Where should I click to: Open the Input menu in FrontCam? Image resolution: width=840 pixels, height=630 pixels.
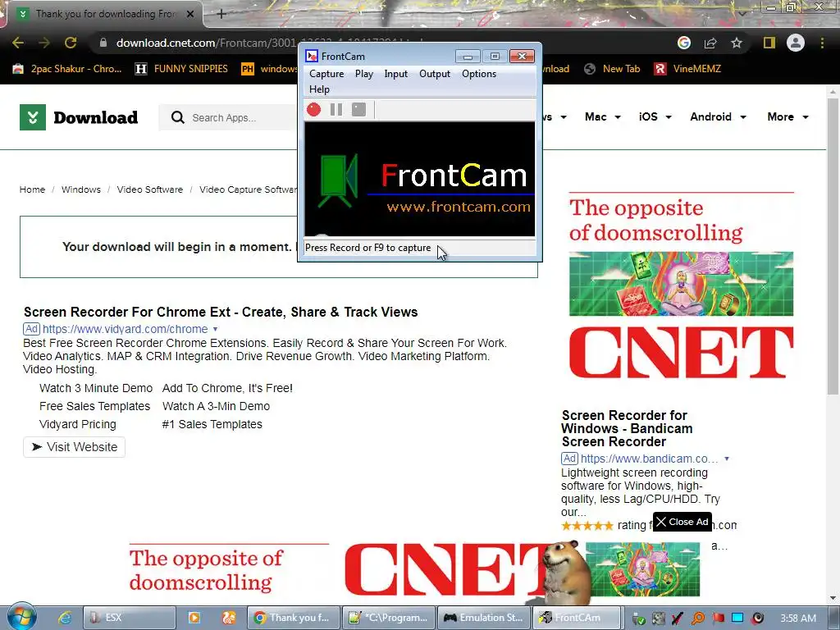(x=396, y=74)
